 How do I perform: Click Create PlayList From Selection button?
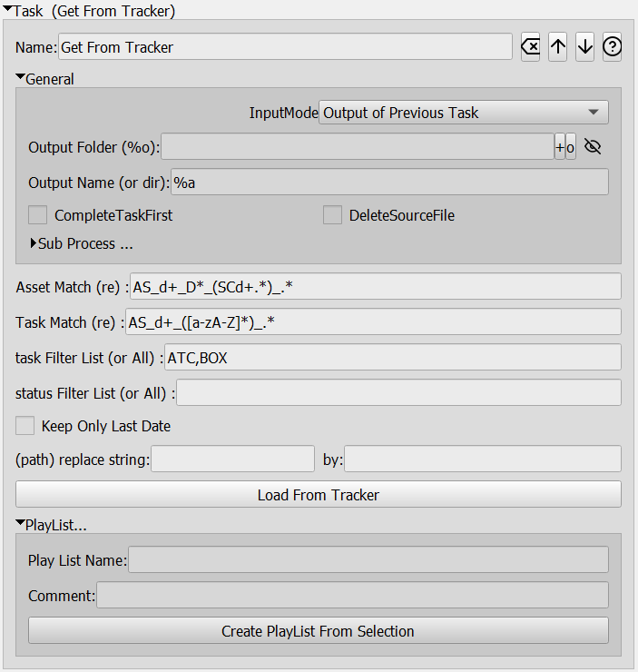[x=318, y=631]
